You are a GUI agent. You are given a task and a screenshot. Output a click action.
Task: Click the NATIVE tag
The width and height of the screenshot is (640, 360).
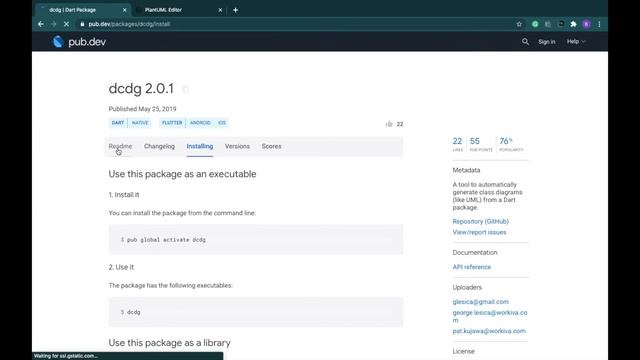tap(140, 123)
